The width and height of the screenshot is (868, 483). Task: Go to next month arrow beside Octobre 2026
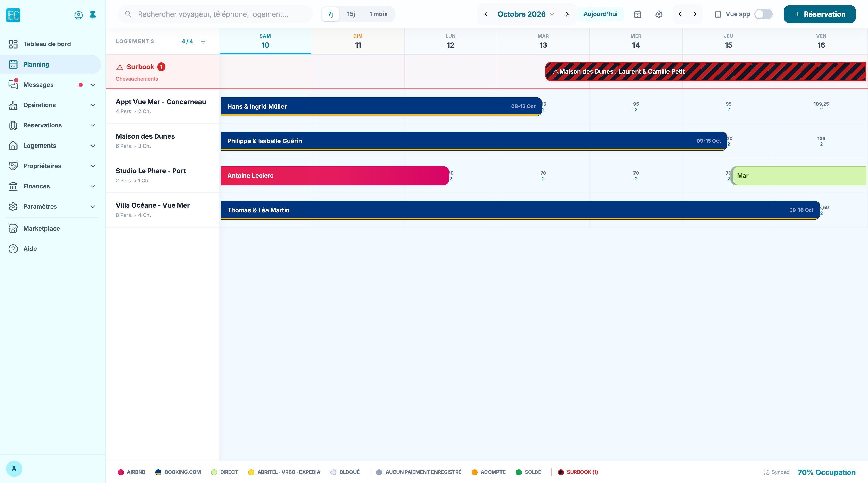point(567,14)
